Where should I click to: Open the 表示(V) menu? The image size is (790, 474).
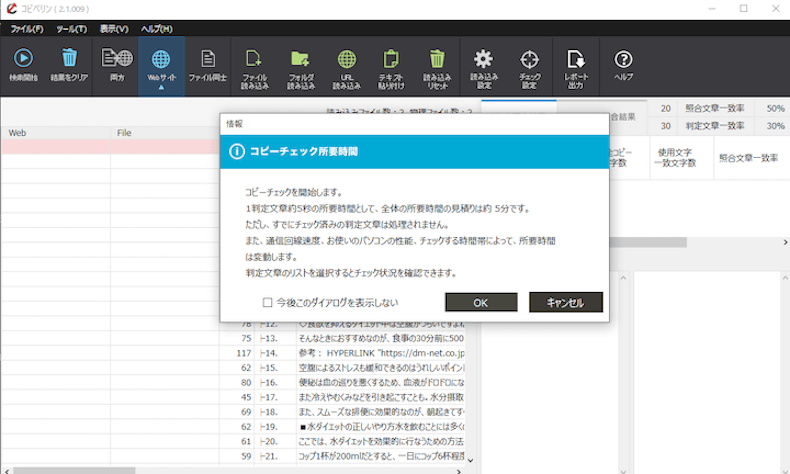[x=114, y=29]
